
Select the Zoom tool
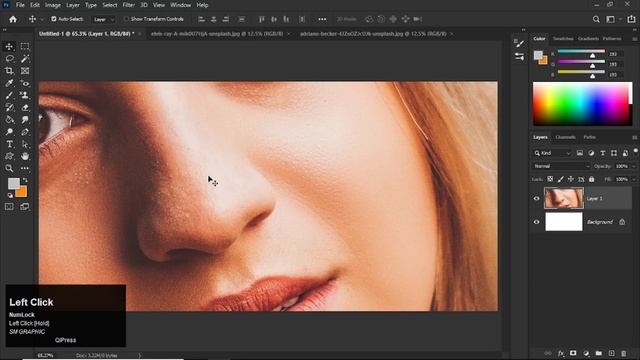click(9, 168)
